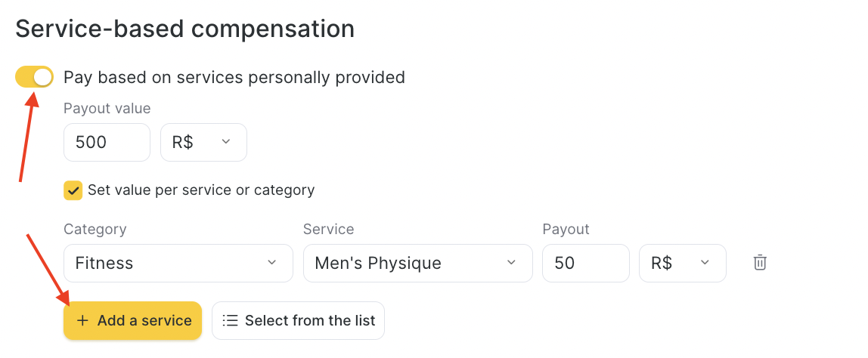The width and height of the screenshot is (868, 358).
Task: Click the list icon beside Select from the list
Action: pos(230,320)
